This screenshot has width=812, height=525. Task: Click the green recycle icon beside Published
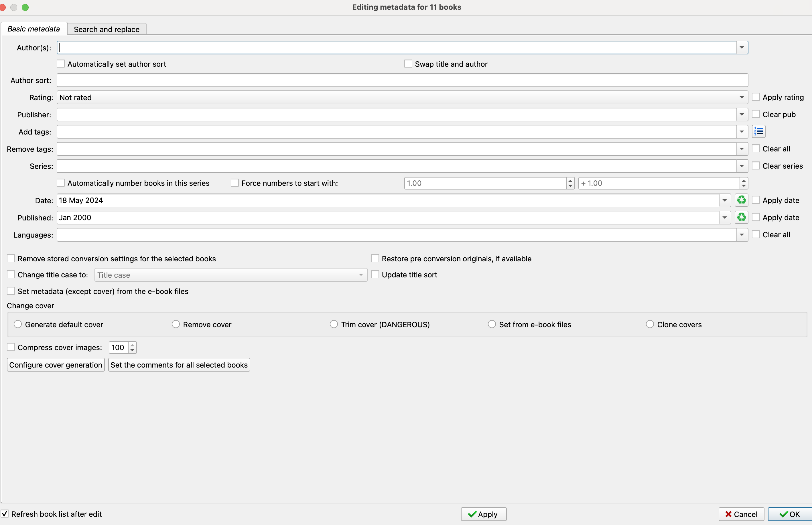(741, 218)
